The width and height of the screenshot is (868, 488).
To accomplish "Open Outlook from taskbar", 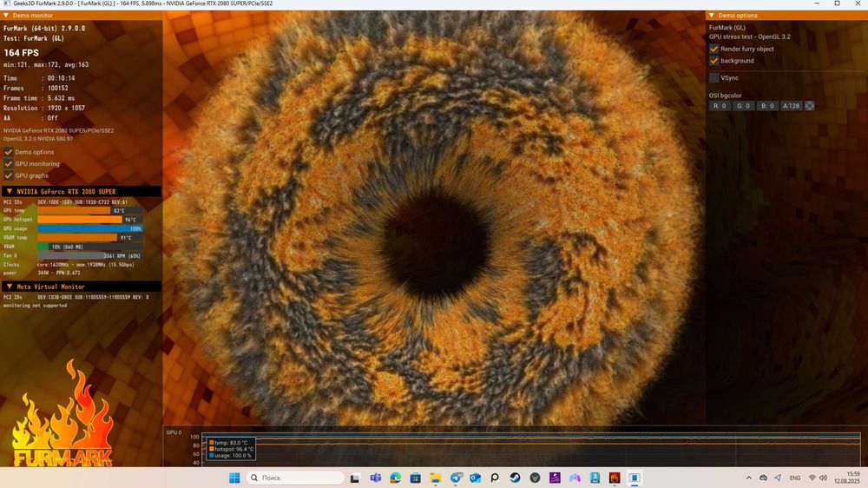I will coord(475,478).
